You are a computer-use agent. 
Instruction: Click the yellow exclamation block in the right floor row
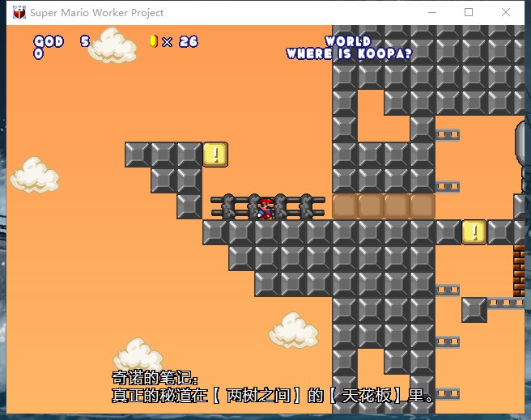(x=474, y=232)
